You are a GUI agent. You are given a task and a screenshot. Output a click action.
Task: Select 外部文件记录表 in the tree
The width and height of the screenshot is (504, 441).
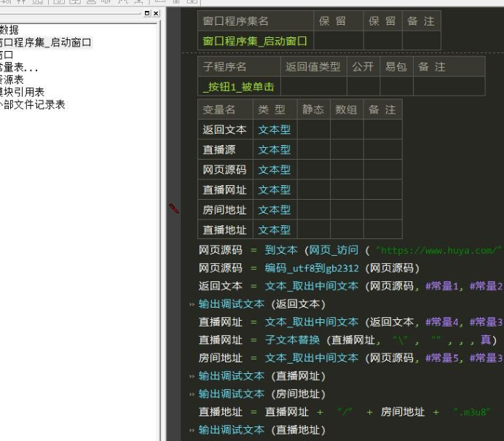point(32,104)
